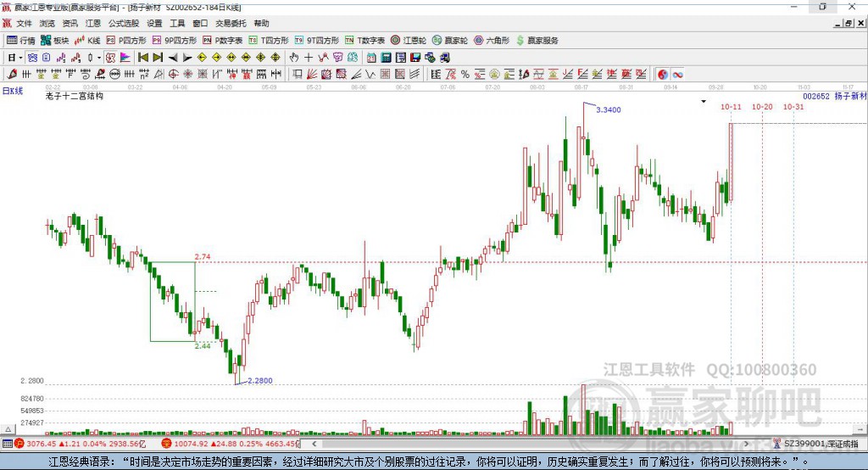This screenshot has height=470, width=868.
Task: Open the 浏览 menu
Action: pos(47,23)
